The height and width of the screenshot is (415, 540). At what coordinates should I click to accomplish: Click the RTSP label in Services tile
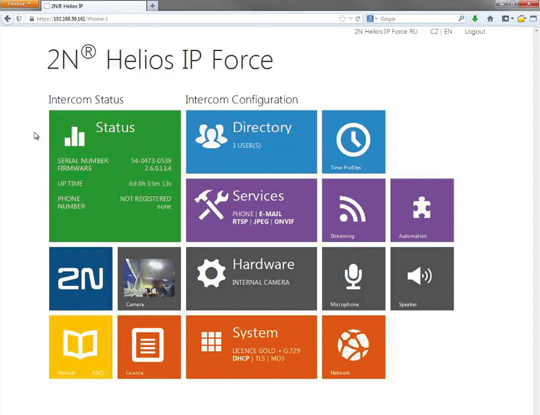(240, 221)
